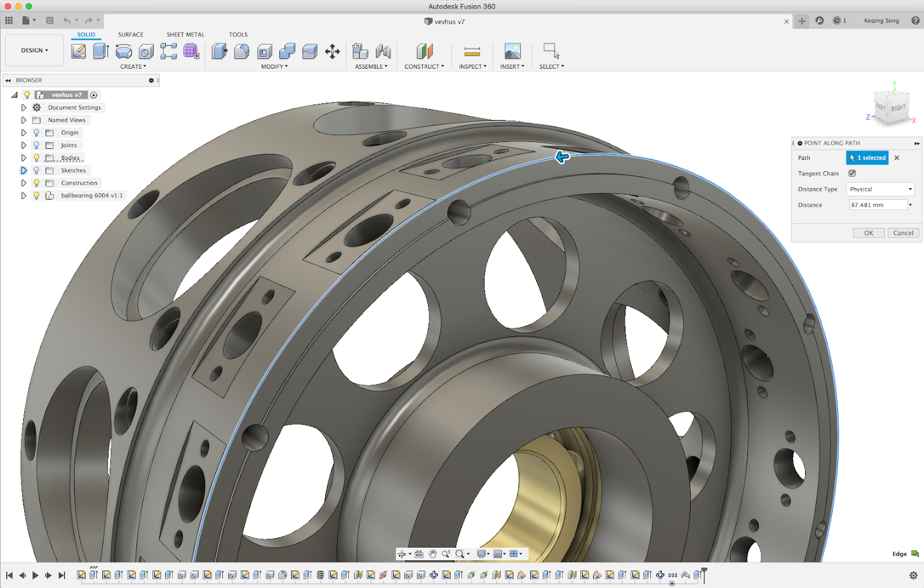Toggle visibility lightbulb for Bodies folder
924x588 pixels.
point(36,158)
